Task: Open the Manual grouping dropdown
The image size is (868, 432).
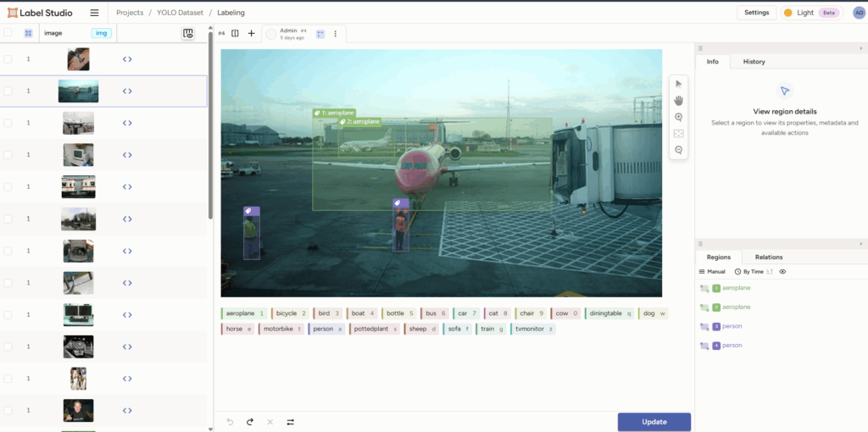Action: pos(712,272)
